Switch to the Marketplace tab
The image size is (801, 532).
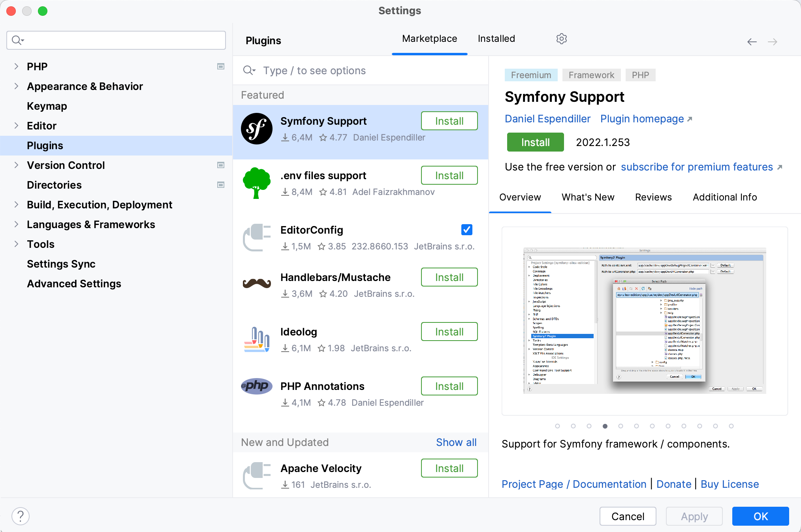click(430, 39)
